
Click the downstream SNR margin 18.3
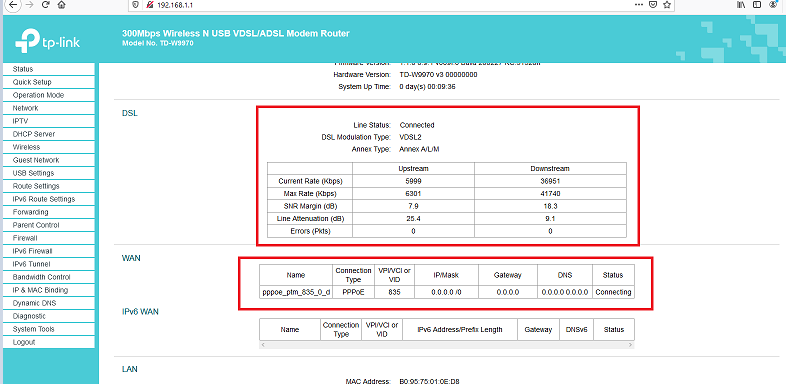tap(550, 206)
